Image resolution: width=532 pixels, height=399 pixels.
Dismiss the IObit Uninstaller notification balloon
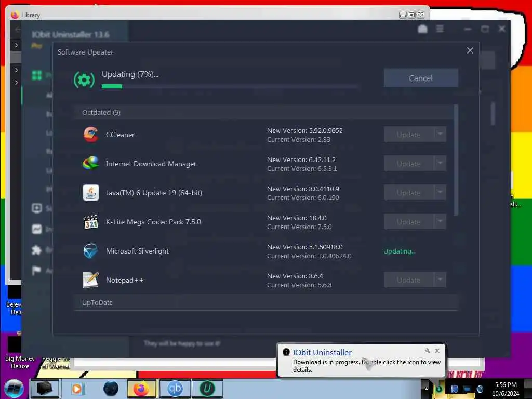point(437,351)
